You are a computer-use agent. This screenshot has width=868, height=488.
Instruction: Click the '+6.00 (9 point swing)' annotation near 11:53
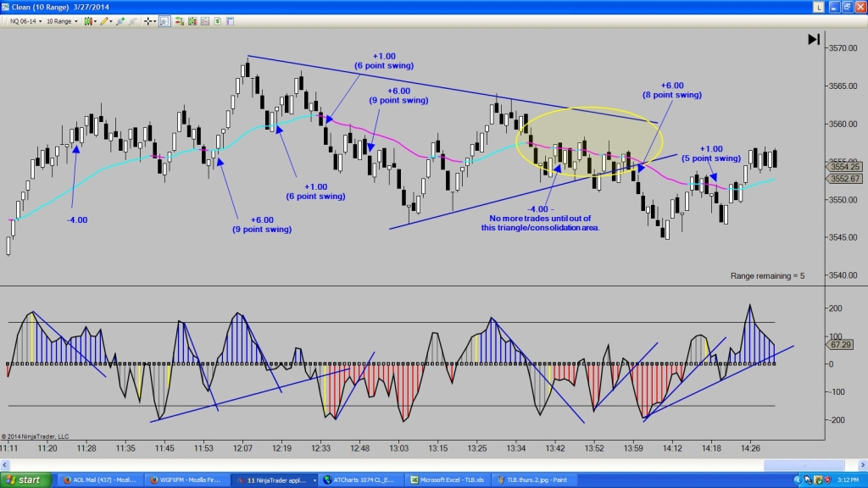click(261, 225)
